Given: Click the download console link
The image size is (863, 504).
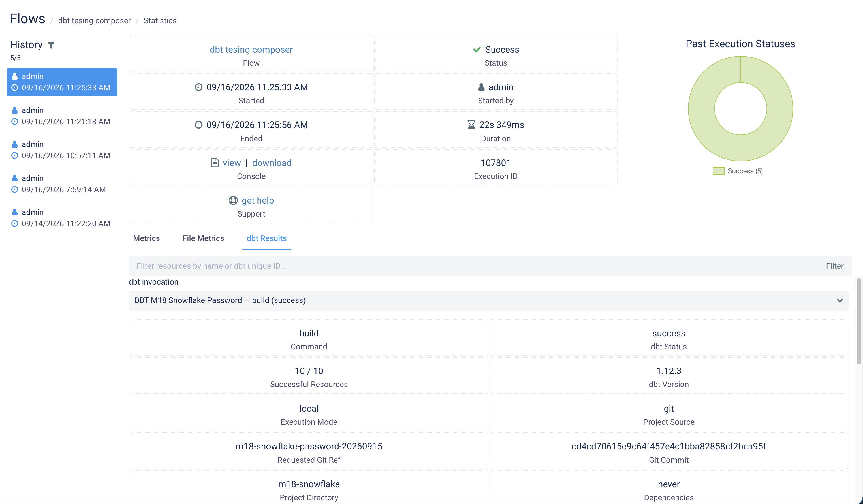Looking at the screenshot, I should (x=272, y=163).
